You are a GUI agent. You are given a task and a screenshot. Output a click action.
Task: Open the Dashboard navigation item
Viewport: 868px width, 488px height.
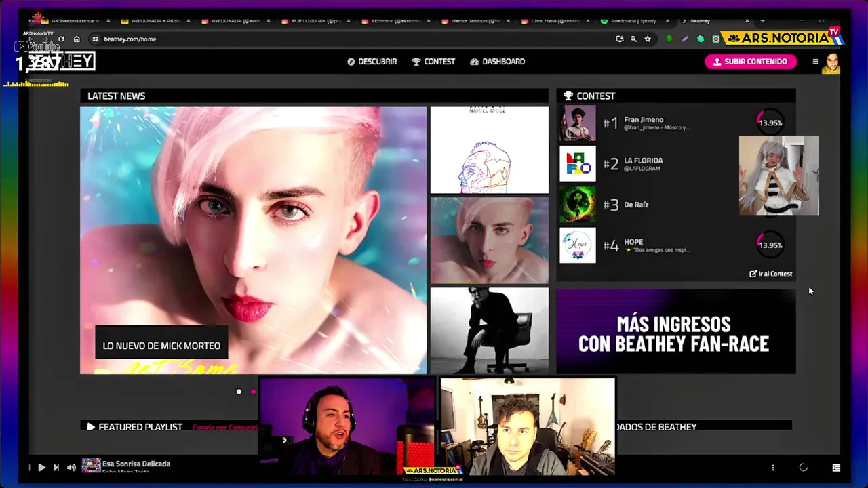497,62
